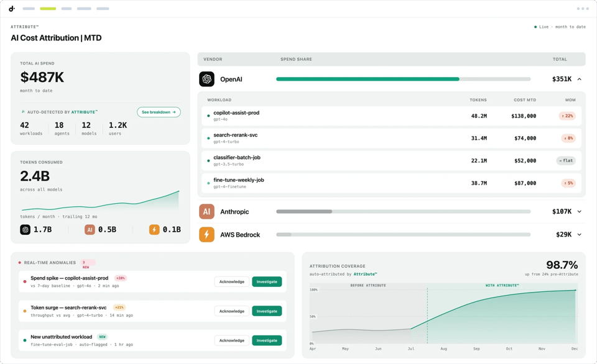Open the copilot-assist-prod workload row

[391, 116]
